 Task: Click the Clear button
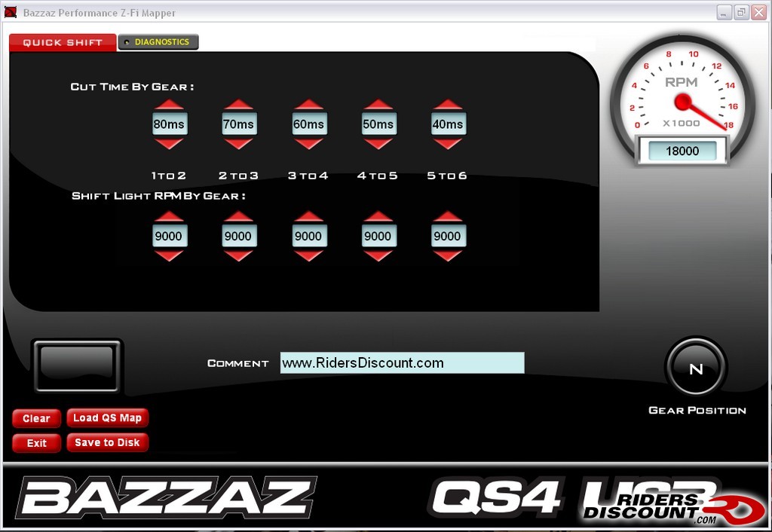(x=36, y=418)
